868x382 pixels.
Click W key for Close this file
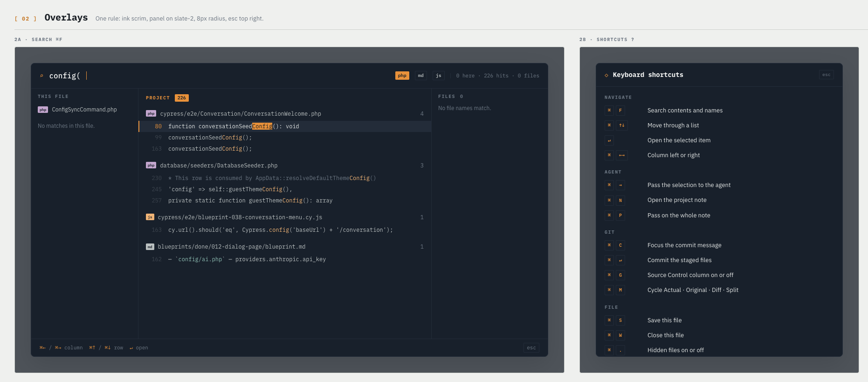pos(620,335)
